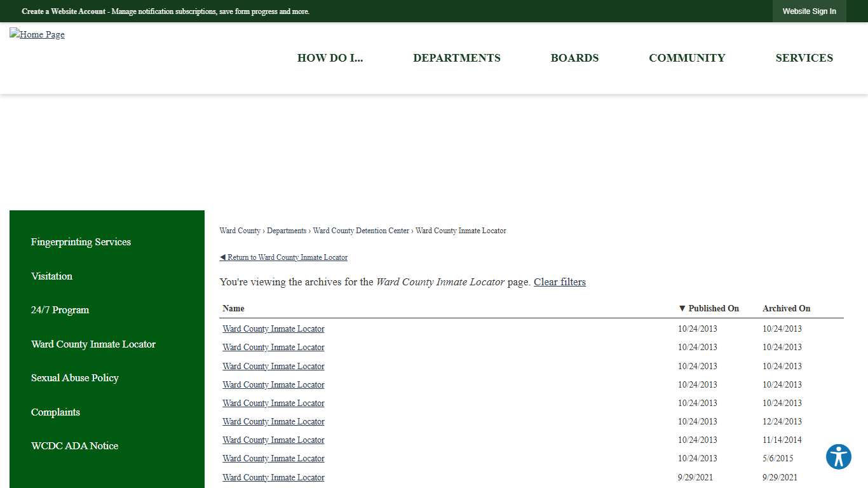Open Fingerprinting Services page

(x=81, y=242)
